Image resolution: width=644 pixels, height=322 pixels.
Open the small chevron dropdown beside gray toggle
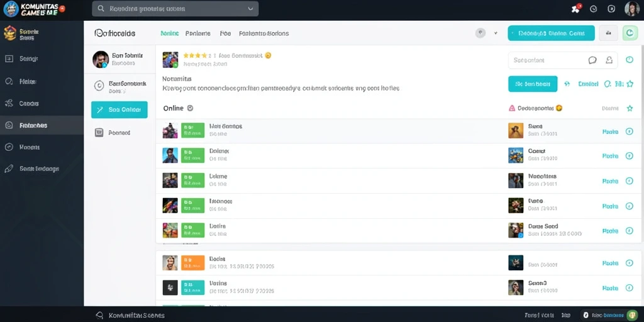tap(496, 33)
